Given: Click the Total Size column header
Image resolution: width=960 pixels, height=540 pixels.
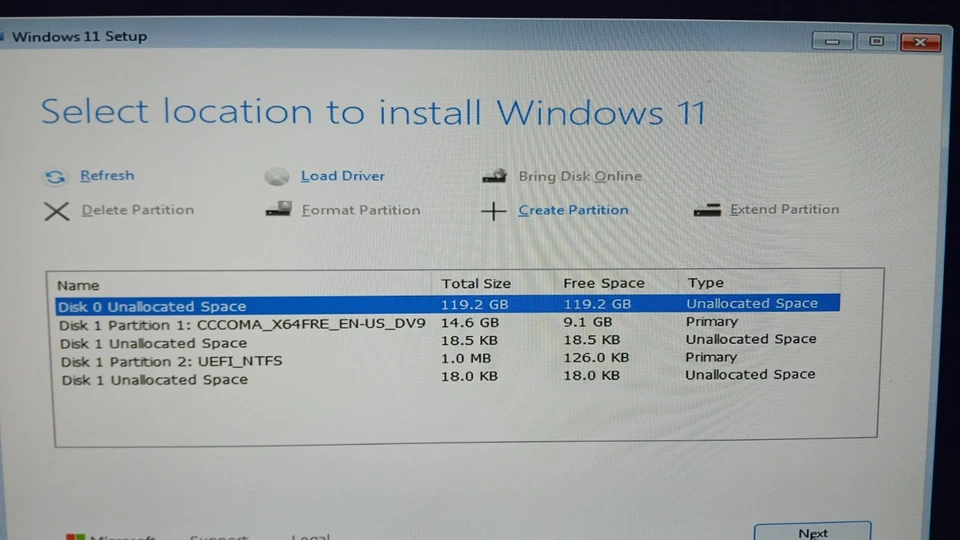Looking at the screenshot, I should (476, 283).
